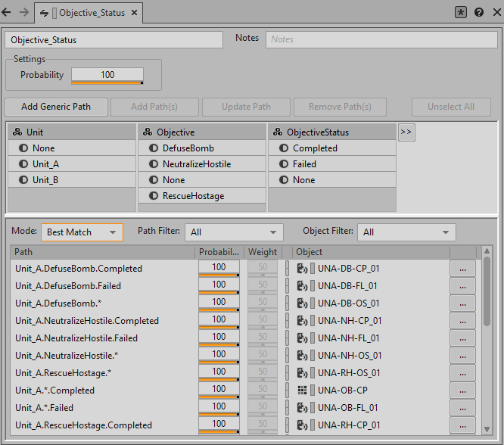
Task: Click the help question mark icon
Action: pos(478,12)
